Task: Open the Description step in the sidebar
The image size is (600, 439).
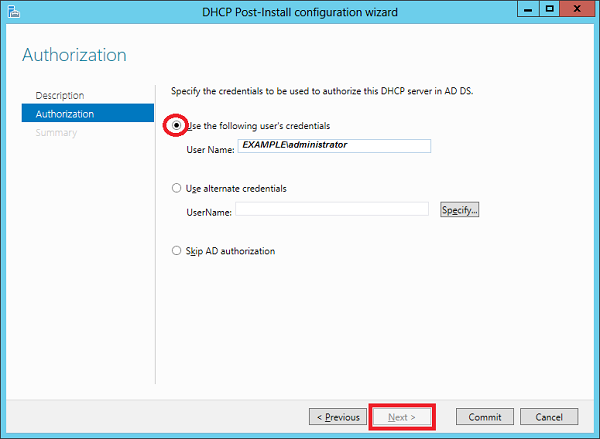Action: (x=60, y=95)
